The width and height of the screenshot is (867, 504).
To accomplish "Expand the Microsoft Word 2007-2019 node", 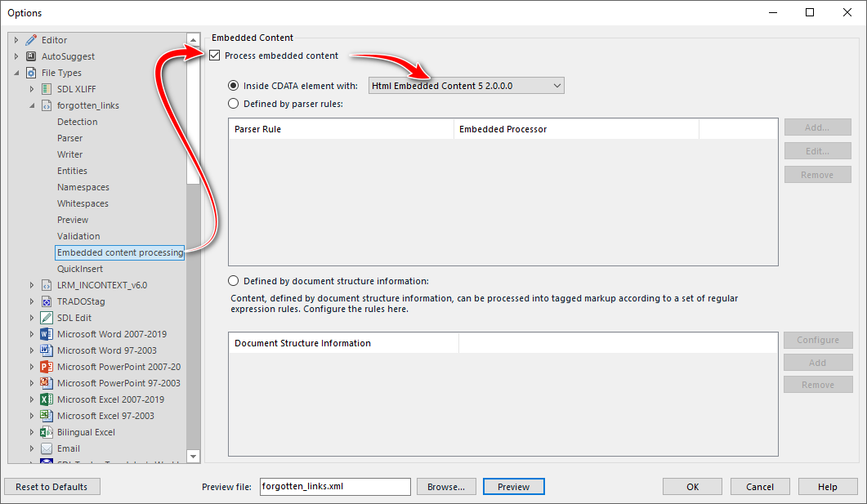I will [32, 334].
